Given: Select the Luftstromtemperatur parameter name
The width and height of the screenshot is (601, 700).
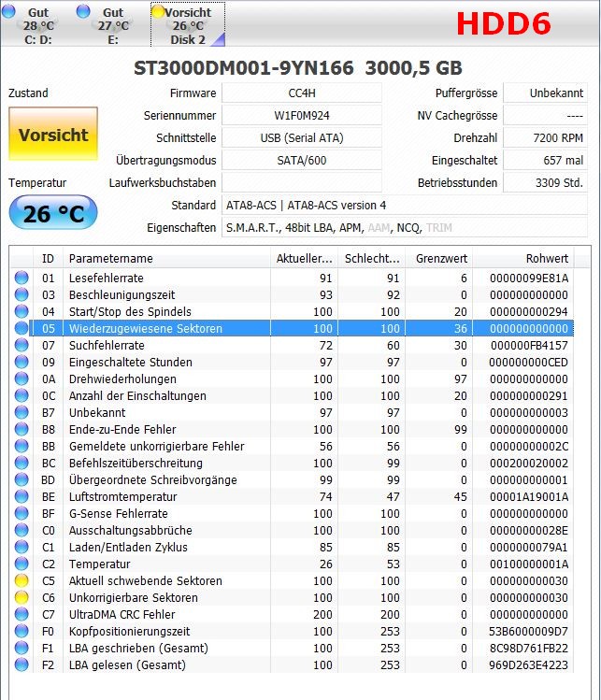Looking at the screenshot, I should pyautogui.click(x=122, y=497).
